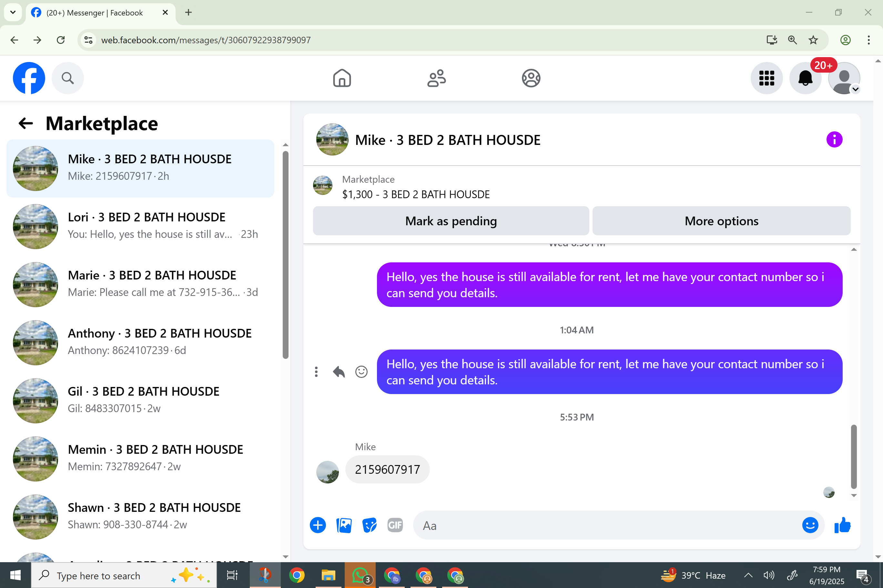Install the app using address bar icon
Screen dimensions: 883x588
click(x=772, y=40)
